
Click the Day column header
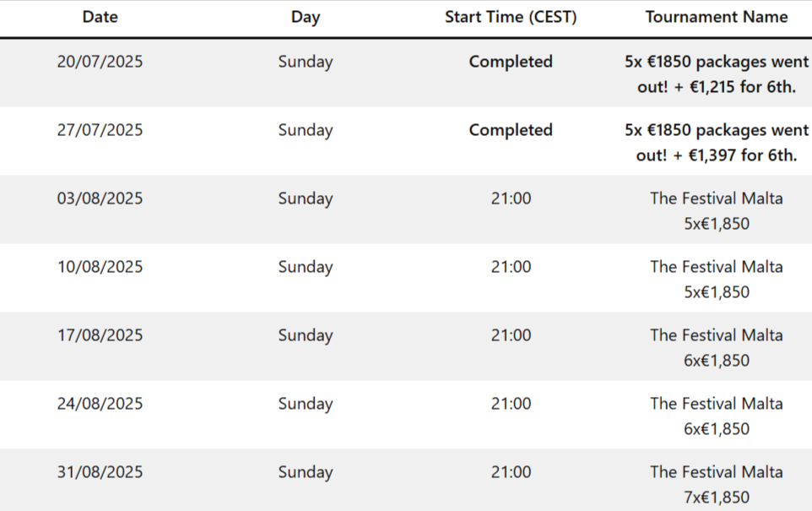[305, 17]
